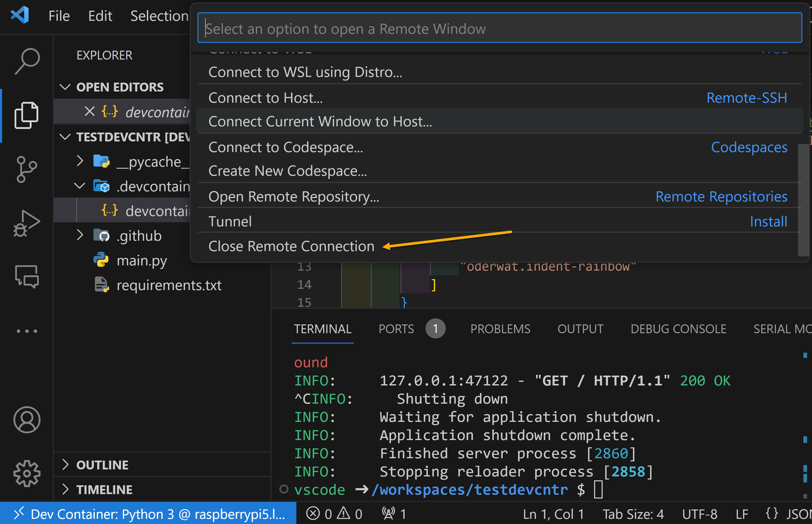This screenshot has width=812, height=524.
Task: Open the Remote Explorer view icon
Action: tap(26, 276)
